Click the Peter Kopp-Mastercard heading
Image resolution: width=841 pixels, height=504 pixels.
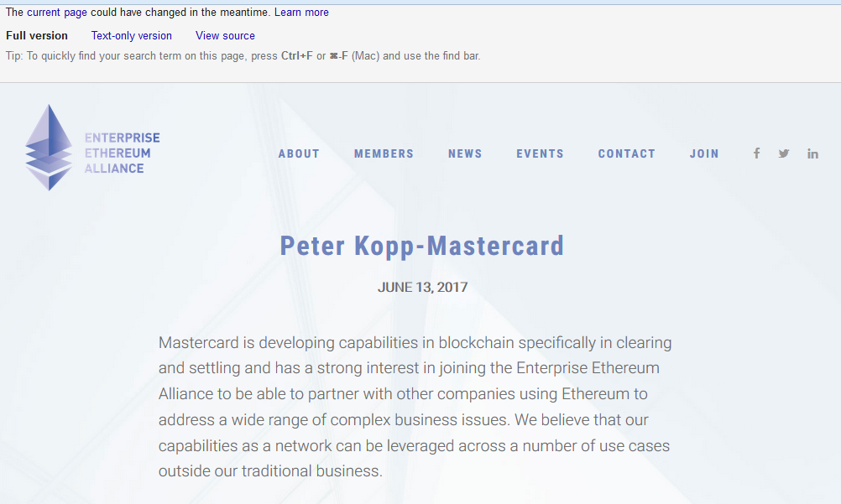click(x=422, y=246)
